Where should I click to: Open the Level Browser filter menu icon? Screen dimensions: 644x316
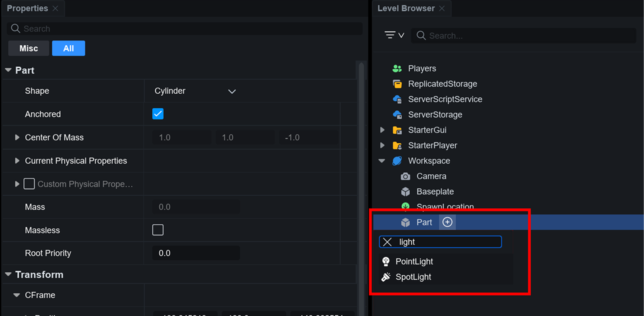394,35
